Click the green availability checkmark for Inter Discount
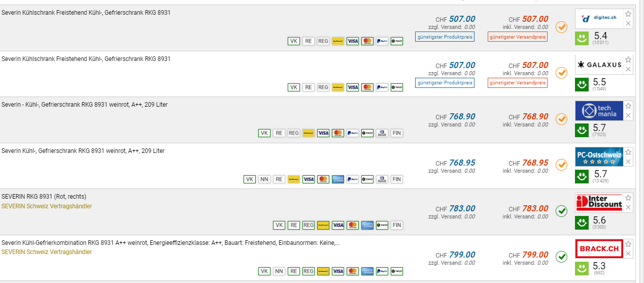644x283 pixels. click(561, 211)
